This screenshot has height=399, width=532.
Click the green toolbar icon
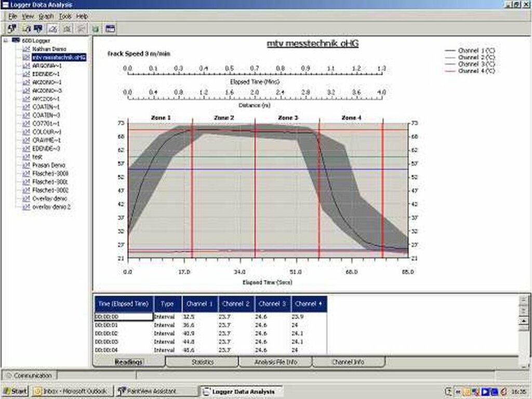click(x=96, y=29)
